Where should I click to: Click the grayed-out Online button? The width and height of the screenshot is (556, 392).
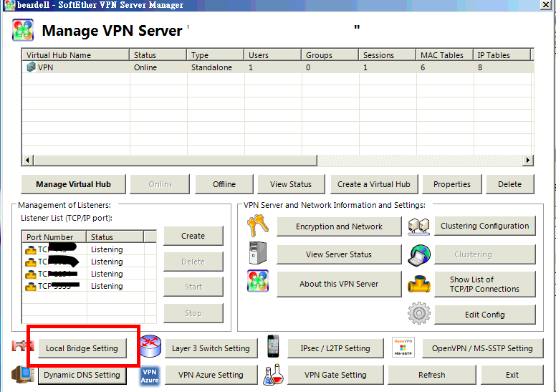(x=160, y=184)
